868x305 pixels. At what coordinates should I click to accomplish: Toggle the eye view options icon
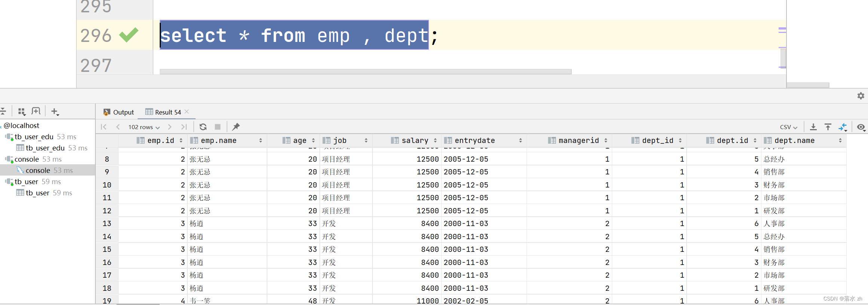point(861,127)
